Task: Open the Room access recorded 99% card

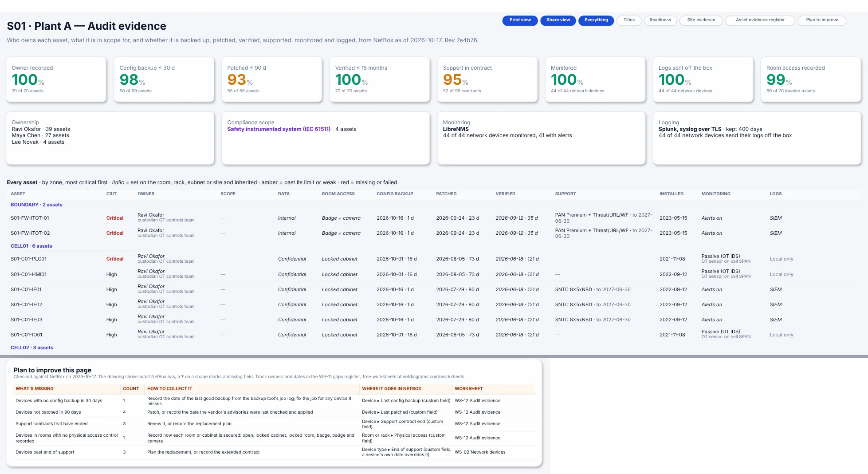Action: (811, 79)
